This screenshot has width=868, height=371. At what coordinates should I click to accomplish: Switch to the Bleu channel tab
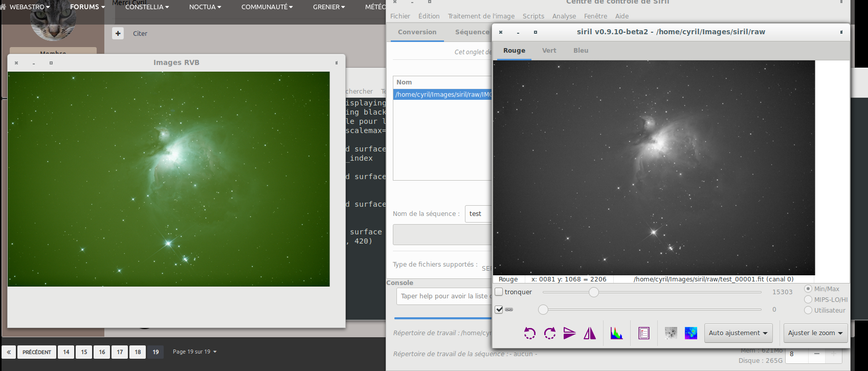coord(581,51)
